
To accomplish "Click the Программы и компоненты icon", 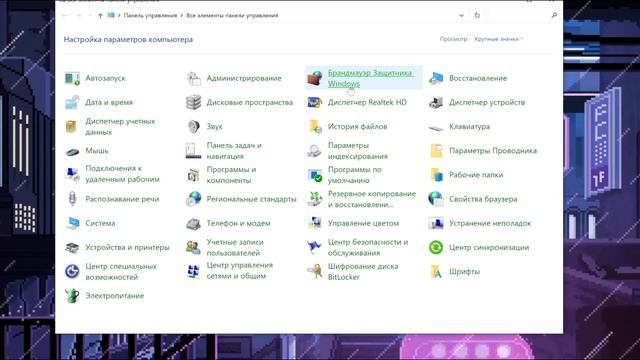I will click(x=193, y=175).
